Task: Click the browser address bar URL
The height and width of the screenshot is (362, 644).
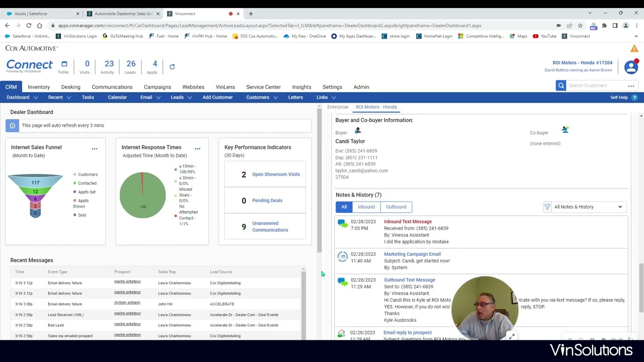Action: [269, 26]
